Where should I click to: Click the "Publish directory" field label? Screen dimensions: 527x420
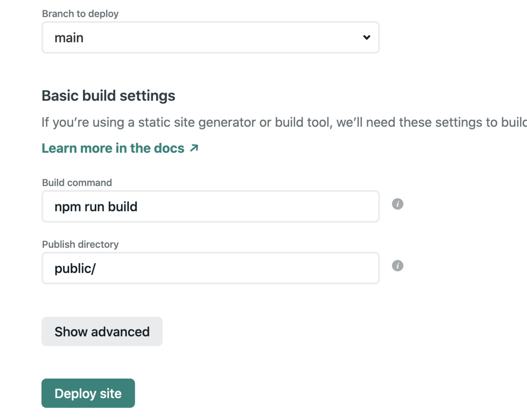tap(80, 244)
